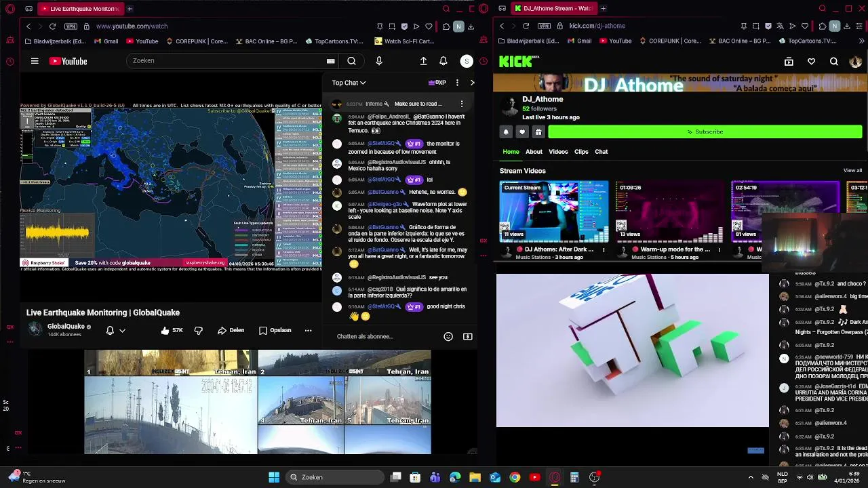Open the on-screen keyboard in YouTube search
868x488 pixels.
330,61
